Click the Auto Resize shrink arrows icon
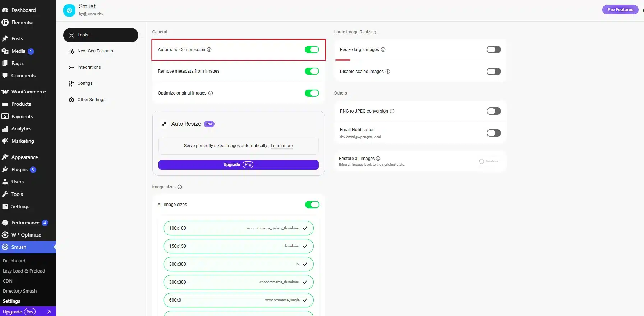Screen dimensions: 644x316 coord(164,124)
